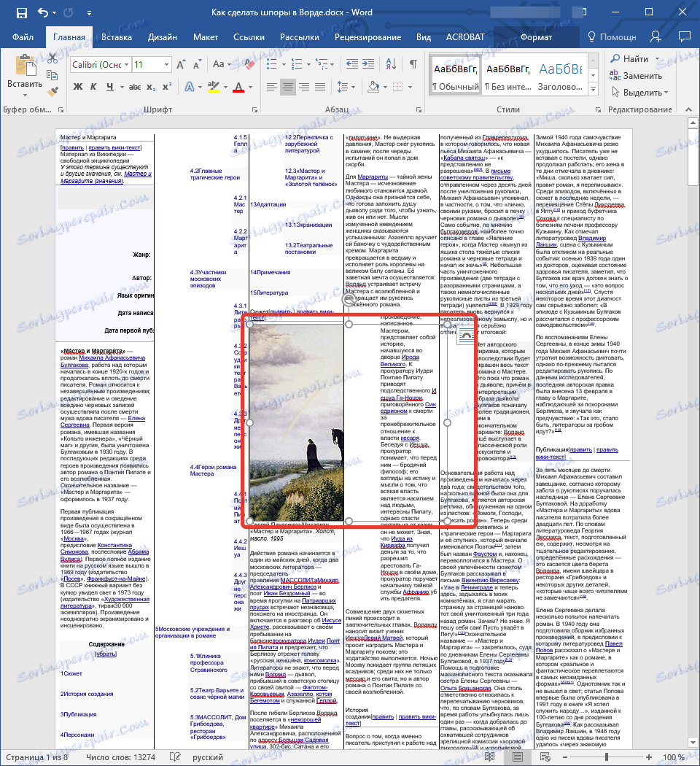Switch to Read Mode view in status bar

tap(489, 757)
